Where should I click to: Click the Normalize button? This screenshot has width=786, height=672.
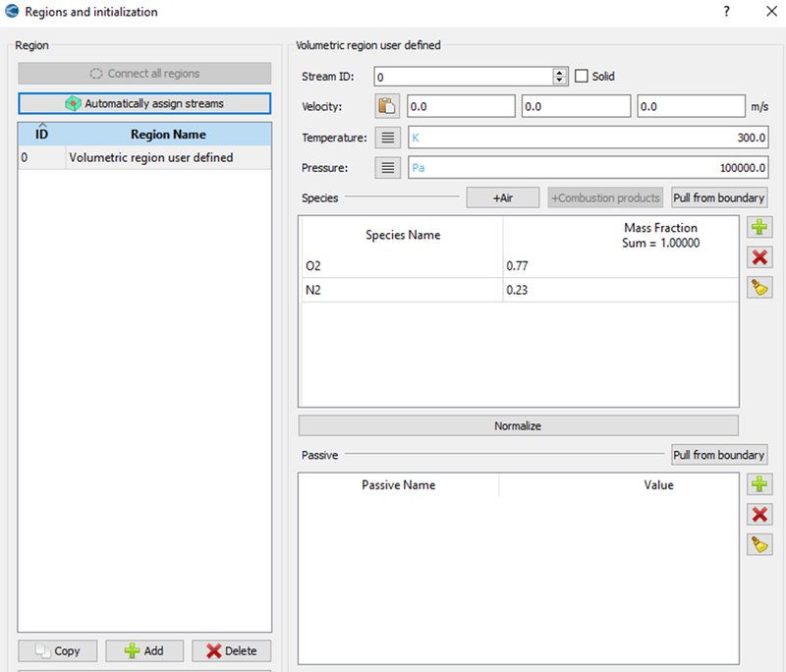[x=518, y=425]
